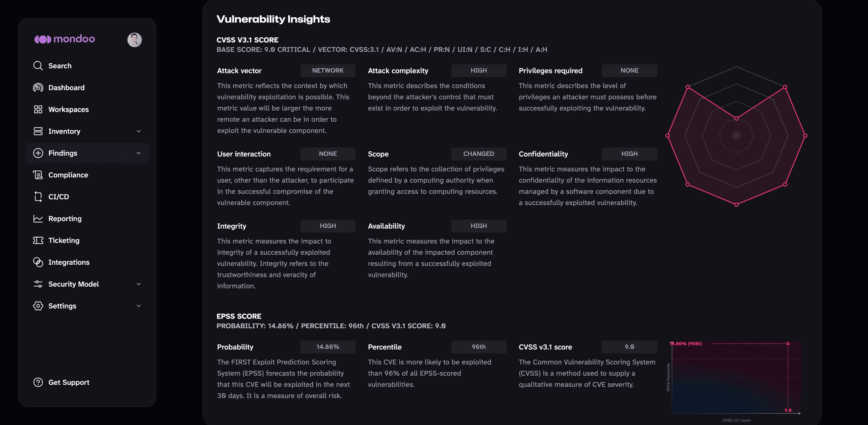Image resolution: width=868 pixels, height=425 pixels.
Task: Click the Search magnifier icon
Action: point(38,66)
